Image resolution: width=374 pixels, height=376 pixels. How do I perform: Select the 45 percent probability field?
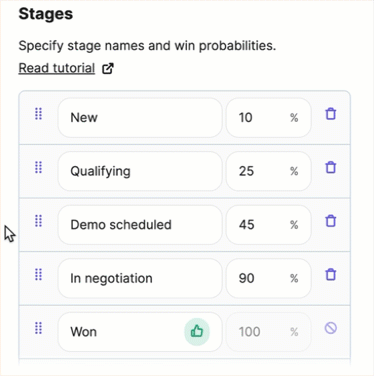(x=269, y=225)
